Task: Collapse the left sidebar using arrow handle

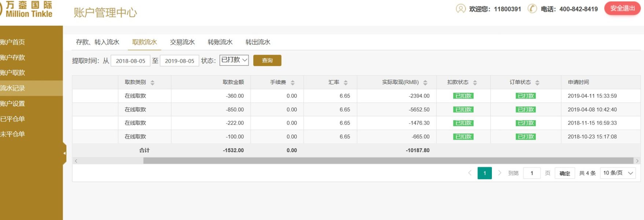Action: pos(65,153)
